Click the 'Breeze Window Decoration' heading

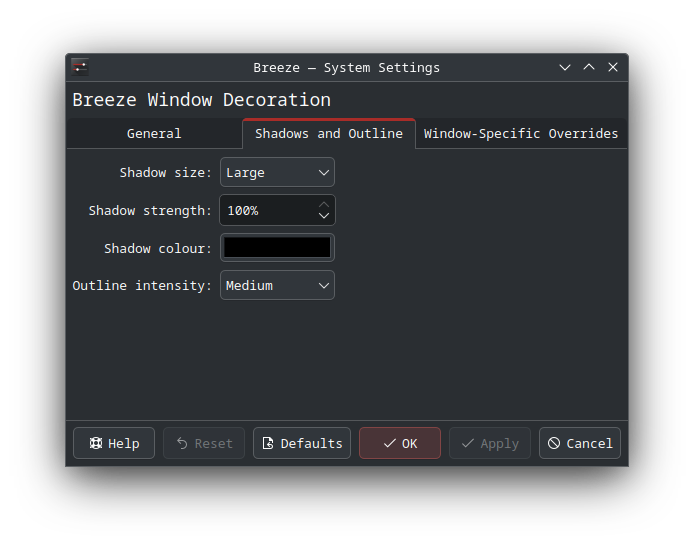[x=202, y=100]
